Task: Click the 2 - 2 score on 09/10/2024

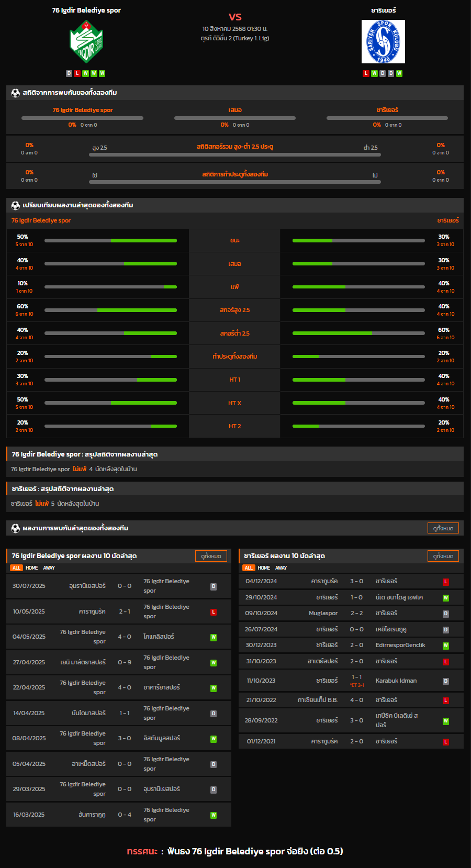Action: [357, 613]
